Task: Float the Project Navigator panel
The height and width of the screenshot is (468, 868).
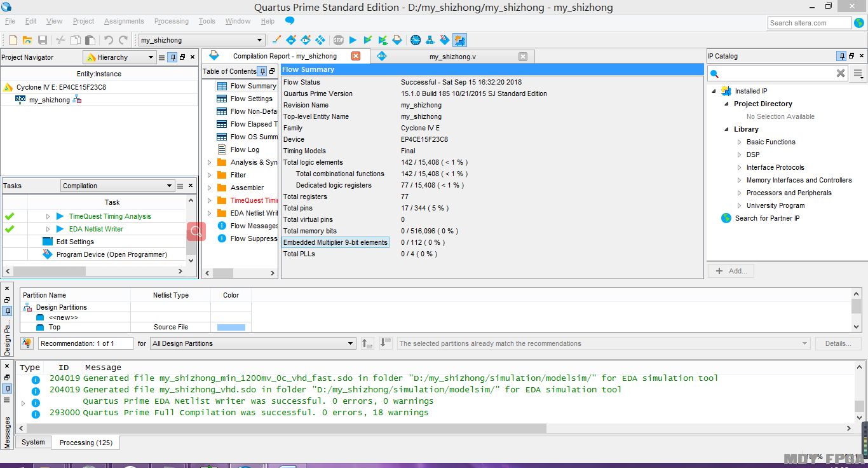Action: point(182,57)
